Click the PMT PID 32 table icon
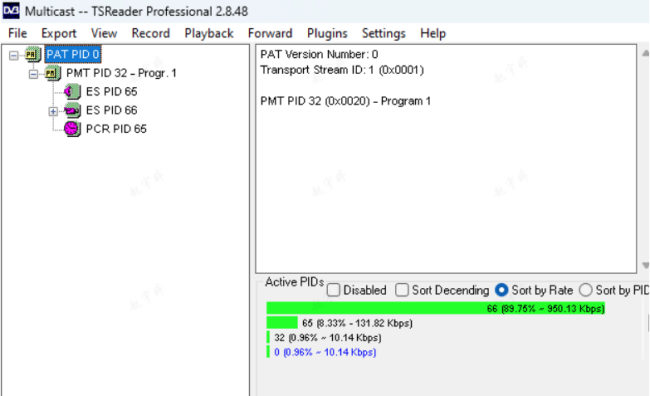This screenshot has width=650, height=396. (x=52, y=73)
